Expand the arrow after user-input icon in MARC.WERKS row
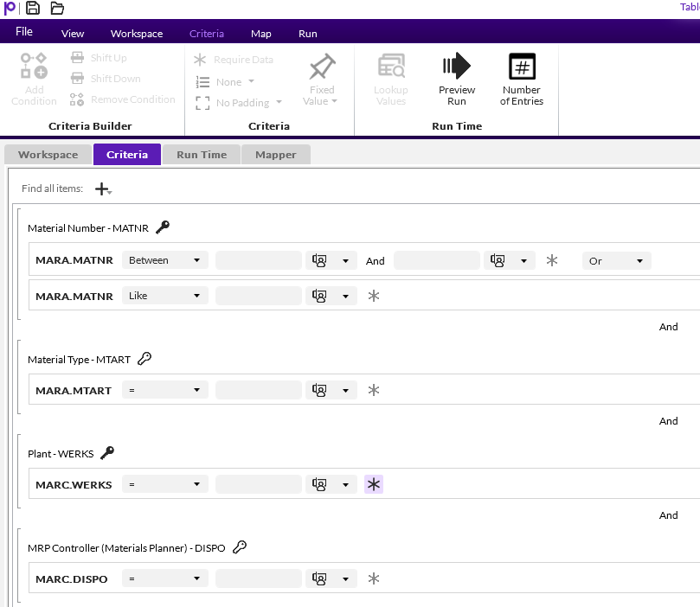 click(345, 485)
